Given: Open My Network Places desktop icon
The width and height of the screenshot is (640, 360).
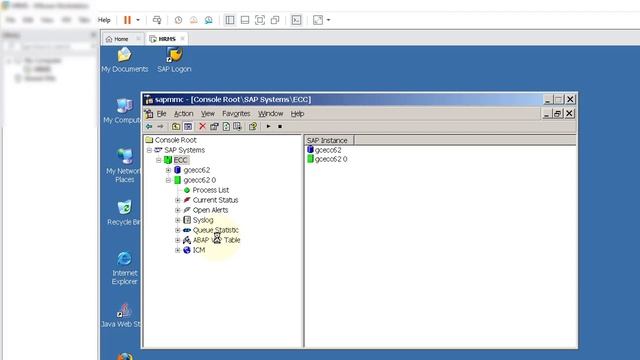Looking at the screenshot, I should 124,166.
